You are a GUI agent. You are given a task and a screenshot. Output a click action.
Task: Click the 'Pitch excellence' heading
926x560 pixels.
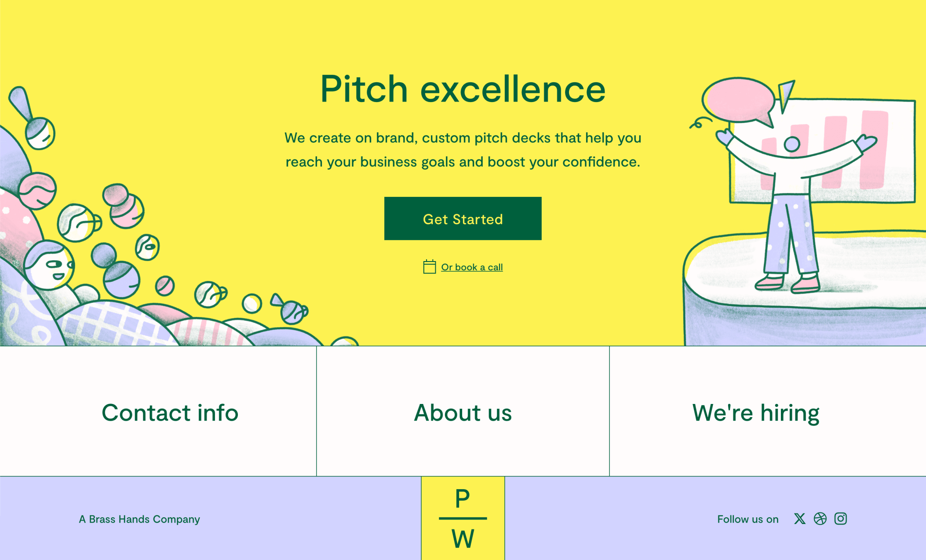pos(462,89)
